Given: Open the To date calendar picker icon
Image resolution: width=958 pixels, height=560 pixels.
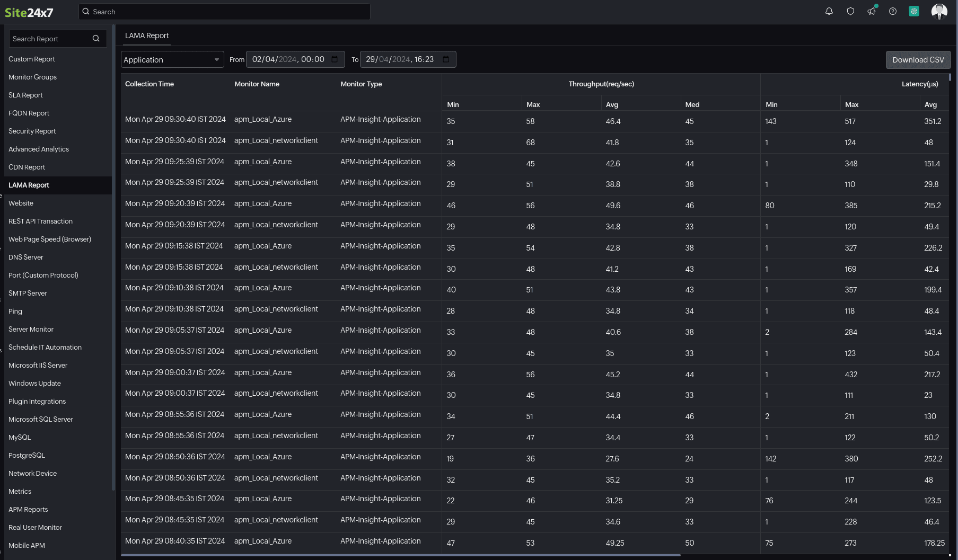Looking at the screenshot, I should pyautogui.click(x=446, y=59).
